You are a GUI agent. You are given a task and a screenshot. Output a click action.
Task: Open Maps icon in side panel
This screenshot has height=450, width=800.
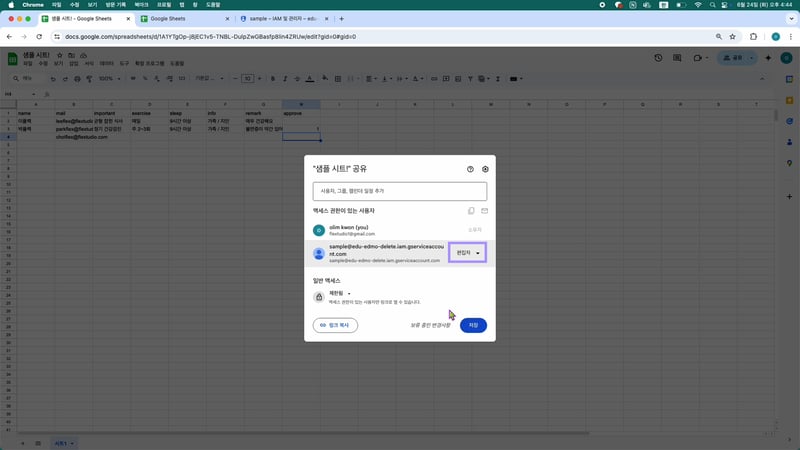pyautogui.click(x=789, y=163)
